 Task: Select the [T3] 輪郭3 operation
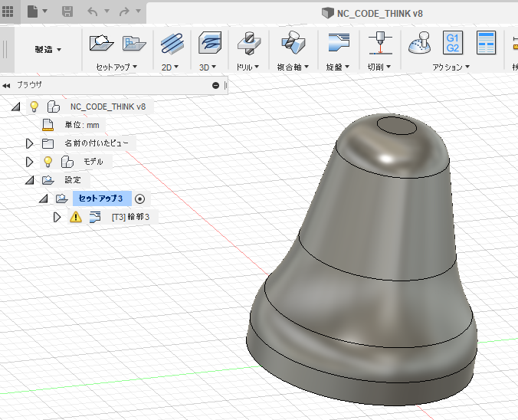coord(130,217)
